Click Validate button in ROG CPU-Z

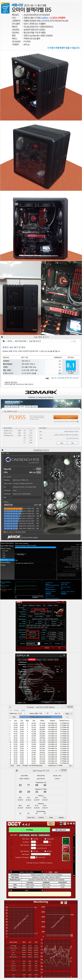click(47, 648)
